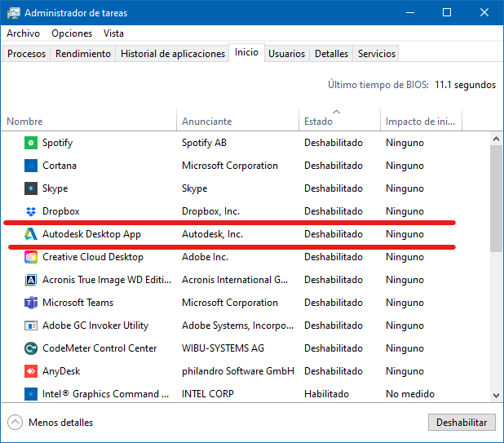Click the Dropbox, Inc. publisher cell
The height and width of the screenshot is (443, 504).
point(211,211)
